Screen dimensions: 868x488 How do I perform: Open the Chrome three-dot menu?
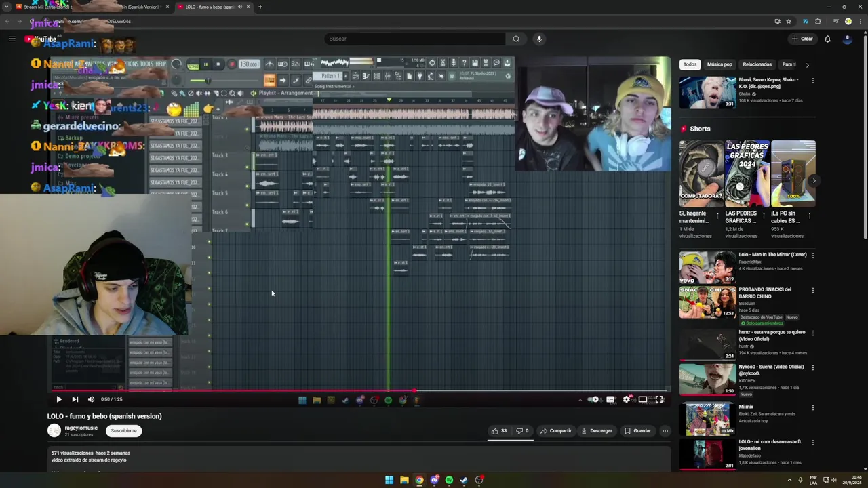pos(859,21)
